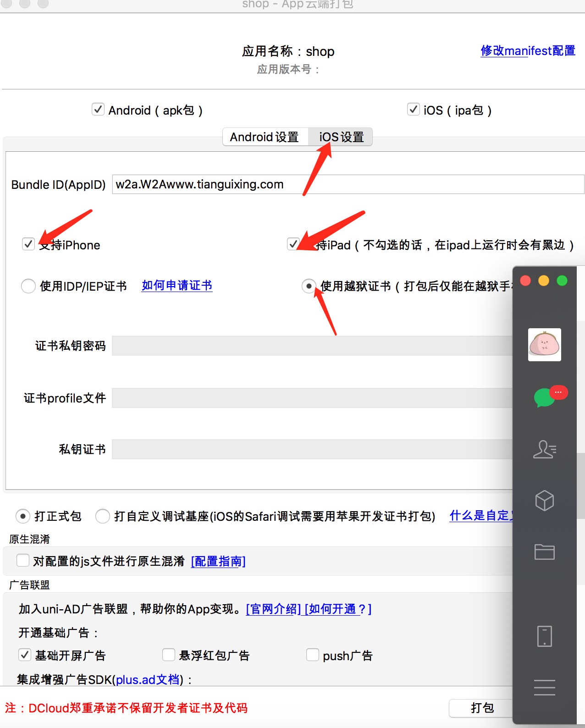
Task: Select 打自定义调试基座 radio button
Action: pyautogui.click(x=103, y=516)
